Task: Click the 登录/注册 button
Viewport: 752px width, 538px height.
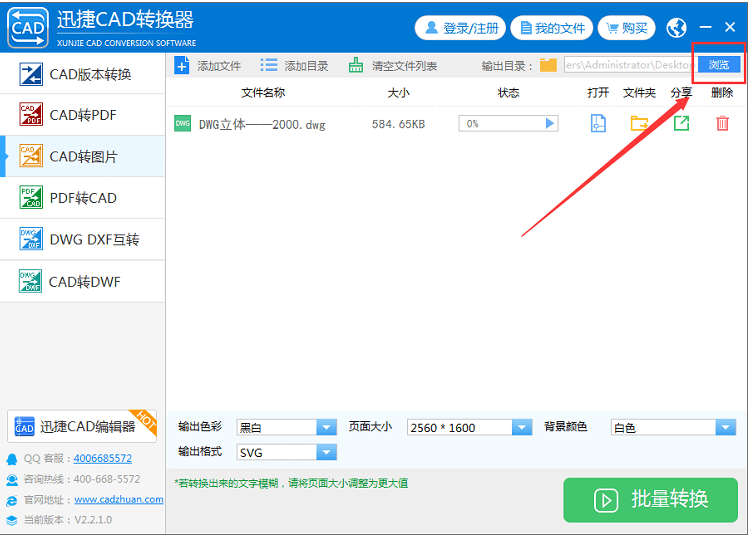Action: click(460, 28)
